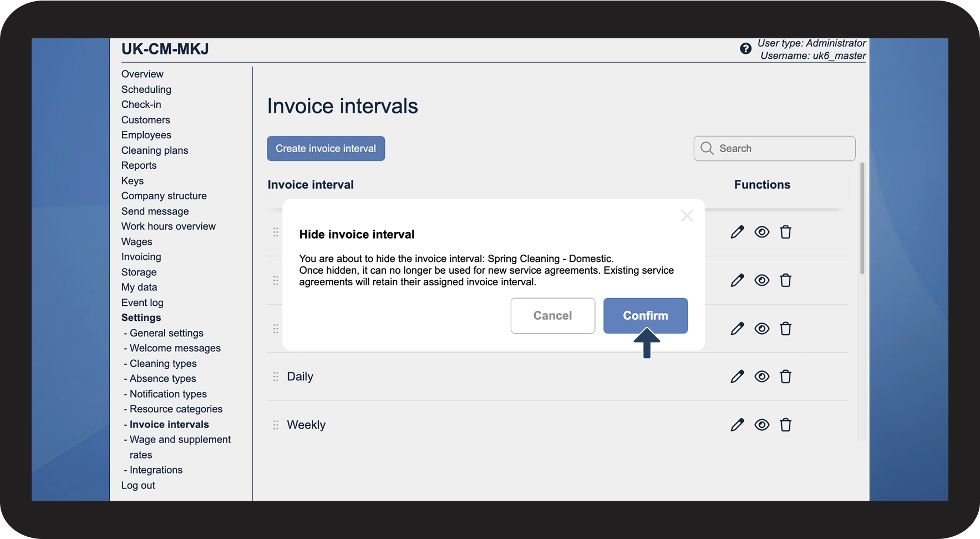This screenshot has width=980, height=539.
Task: Click the drag handle for Daily row
Action: [x=276, y=377]
